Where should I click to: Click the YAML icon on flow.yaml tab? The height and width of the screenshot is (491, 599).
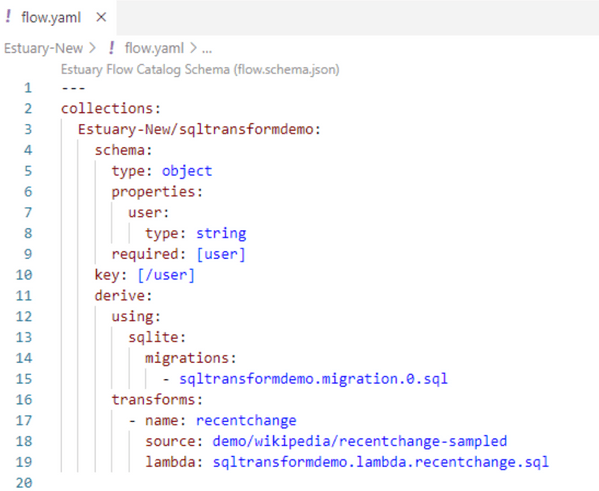pos(8,17)
